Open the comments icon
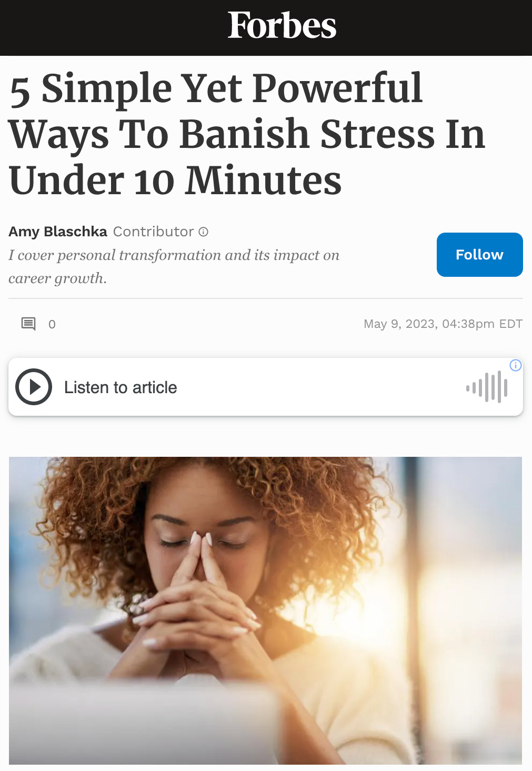 point(28,324)
